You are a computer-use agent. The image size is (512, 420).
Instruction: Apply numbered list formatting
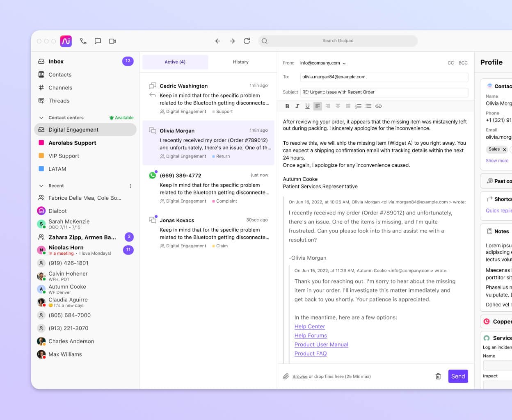pos(358,106)
